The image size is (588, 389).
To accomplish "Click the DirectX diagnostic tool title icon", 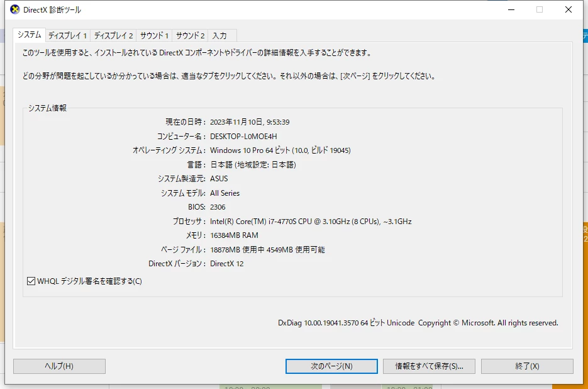I will [14, 10].
